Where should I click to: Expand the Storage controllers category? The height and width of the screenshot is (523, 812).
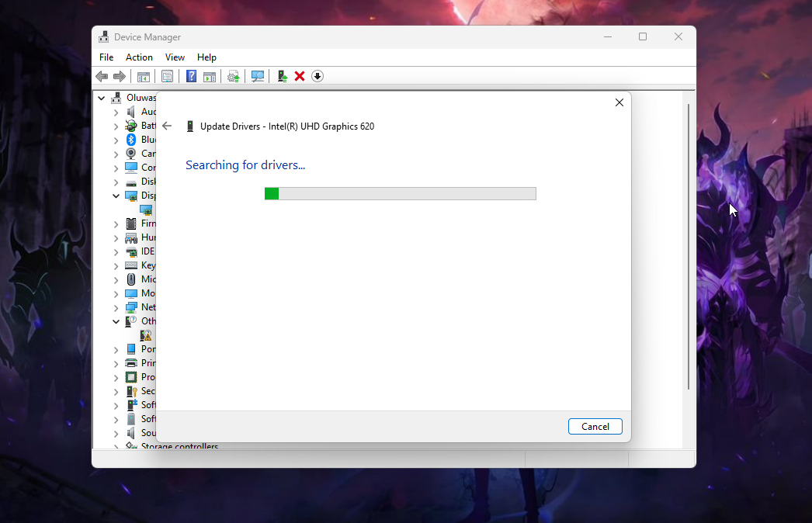(116, 447)
